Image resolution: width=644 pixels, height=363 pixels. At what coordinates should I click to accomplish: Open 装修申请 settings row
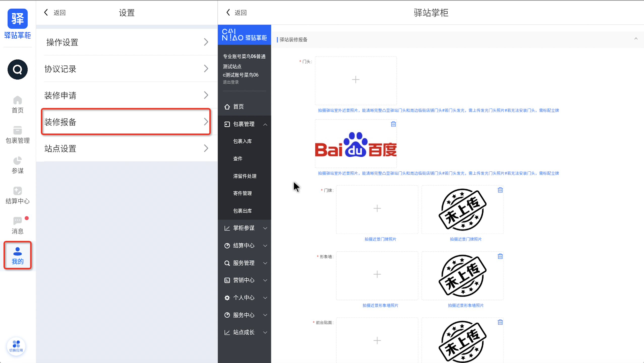pos(127,95)
